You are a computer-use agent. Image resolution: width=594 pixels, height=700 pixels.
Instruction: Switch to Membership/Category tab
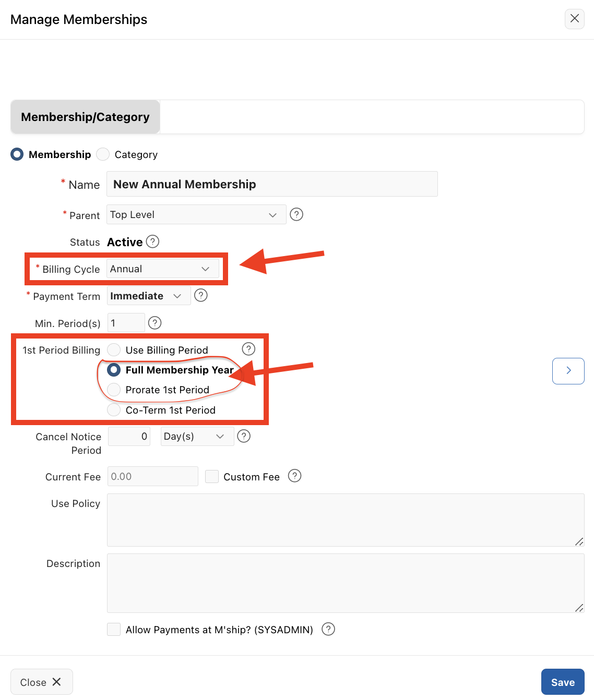[x=86, y=117]
